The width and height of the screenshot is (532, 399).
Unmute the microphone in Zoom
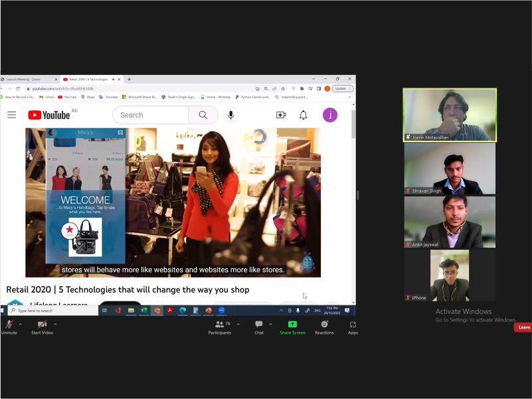[x=9, y=327]
